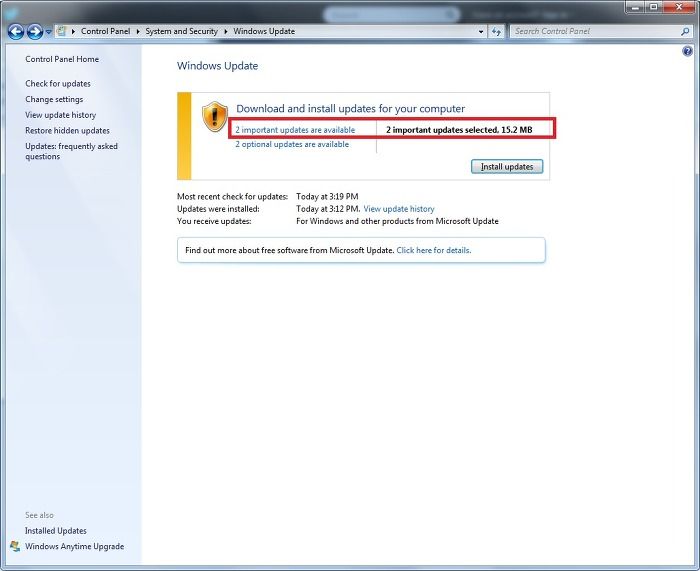Expand arrow after Control Panel breadcrumb
This screenshot has width=700, height=571.
tap(138, 31)
